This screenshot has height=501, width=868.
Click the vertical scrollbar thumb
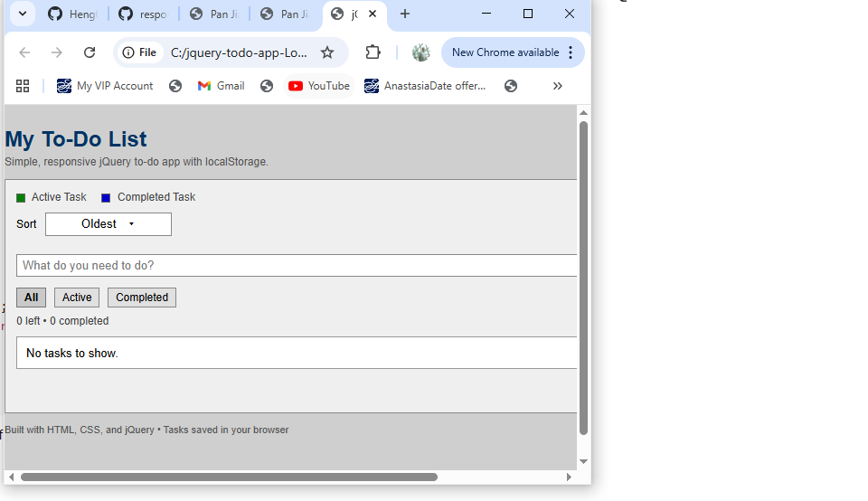pos(583,278)
